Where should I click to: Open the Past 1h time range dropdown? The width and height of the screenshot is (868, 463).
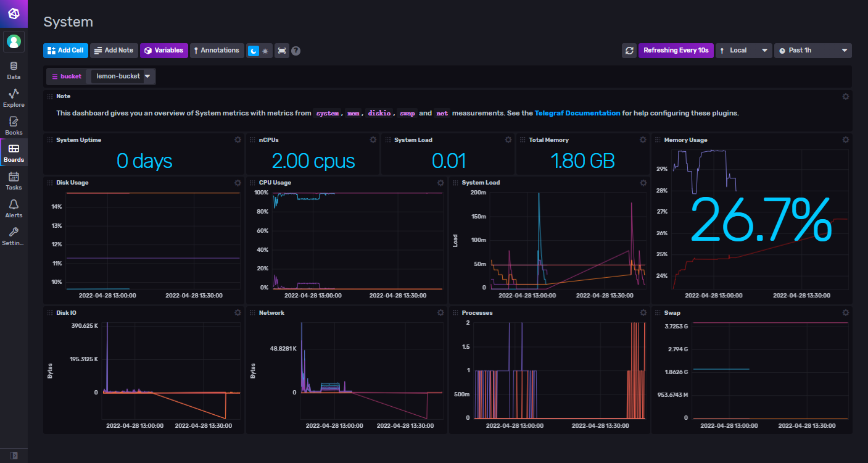tap(813, 51)
